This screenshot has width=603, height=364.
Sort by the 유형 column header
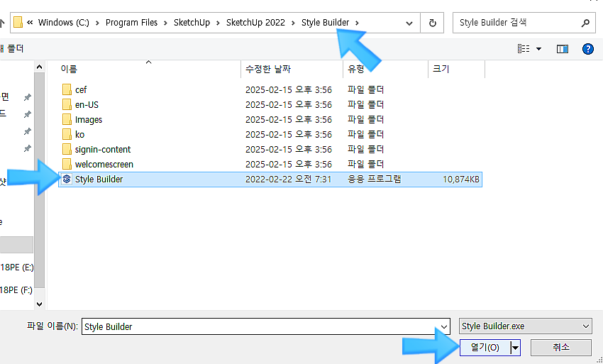[355, 69]
